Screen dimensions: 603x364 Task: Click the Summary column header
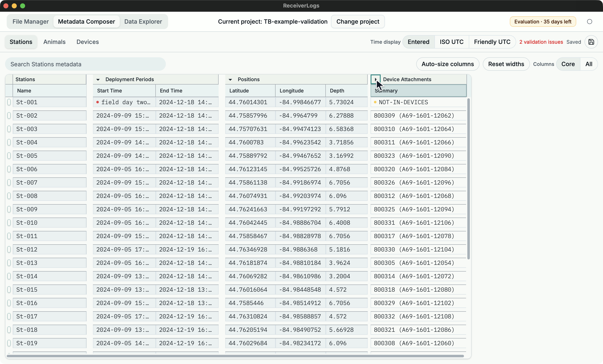[x=419, y=91]
